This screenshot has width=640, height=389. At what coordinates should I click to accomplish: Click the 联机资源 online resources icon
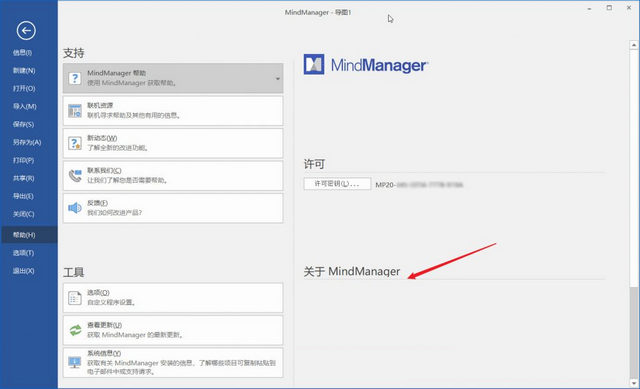75,111
